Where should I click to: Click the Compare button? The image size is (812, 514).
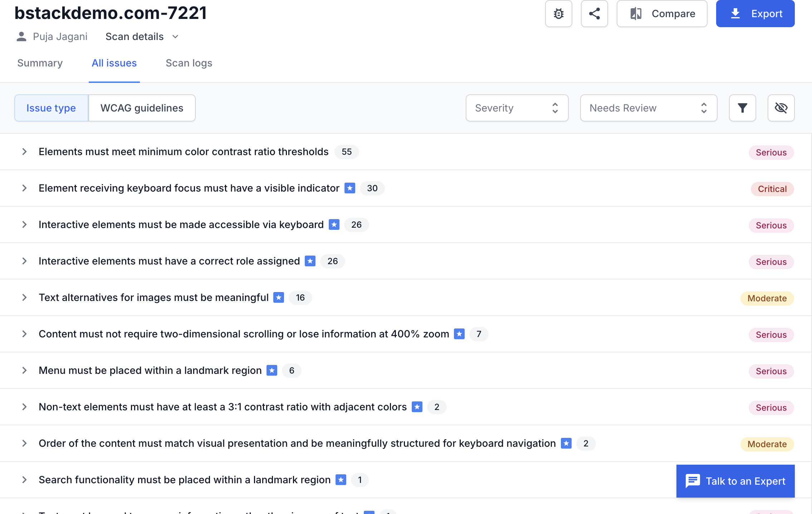(662, 14)
